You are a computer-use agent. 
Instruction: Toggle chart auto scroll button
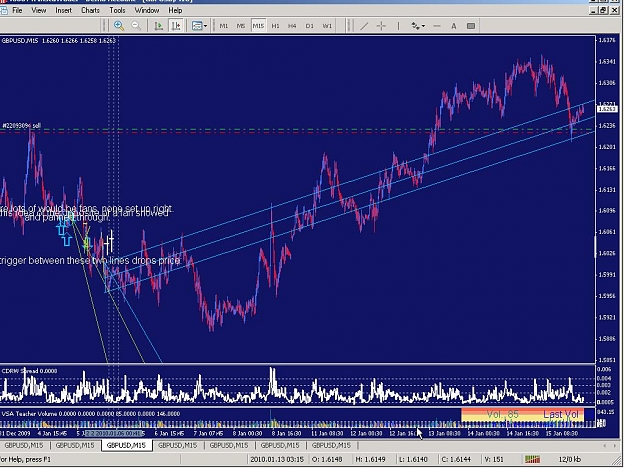(x=159, y=26)
